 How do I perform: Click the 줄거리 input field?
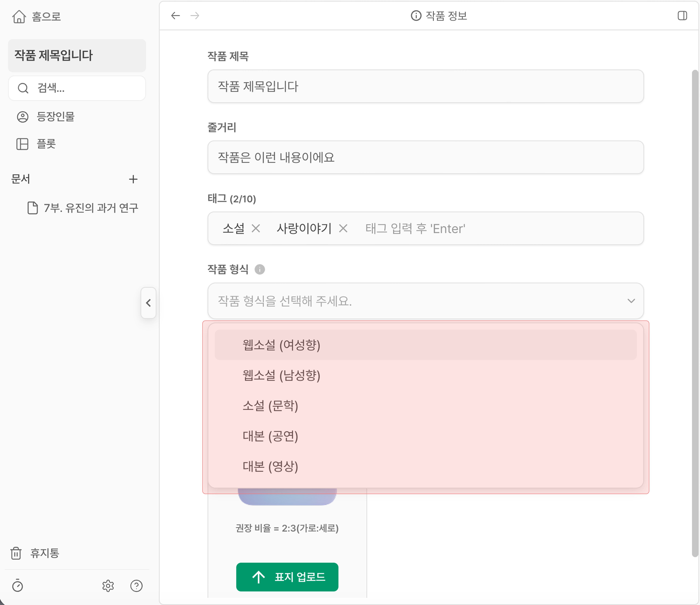(x=426, y=157)
